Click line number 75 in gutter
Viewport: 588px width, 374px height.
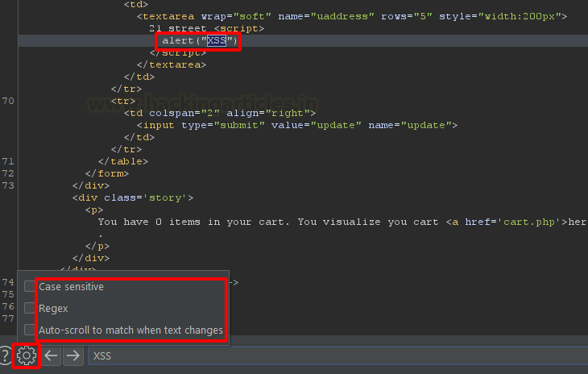coord(8,294)
